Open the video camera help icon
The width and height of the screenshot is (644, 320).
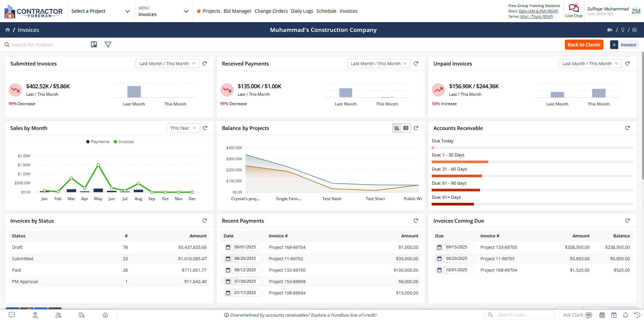point(610,30)
